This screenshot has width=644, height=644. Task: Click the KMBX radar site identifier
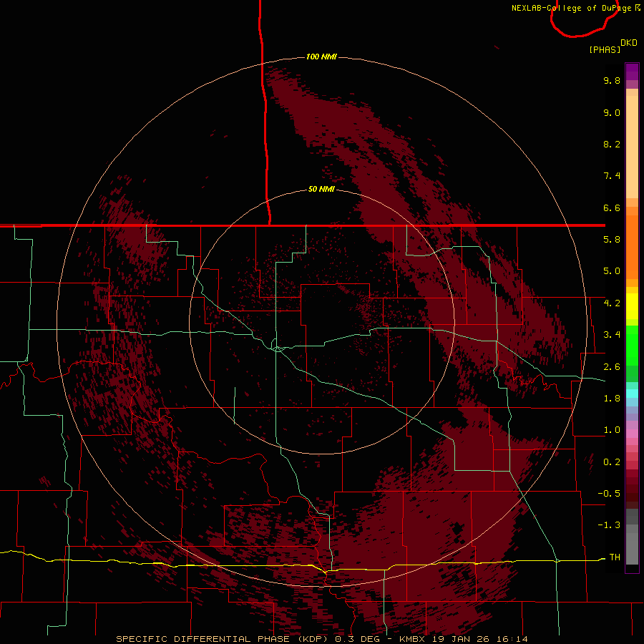(413, 639)
